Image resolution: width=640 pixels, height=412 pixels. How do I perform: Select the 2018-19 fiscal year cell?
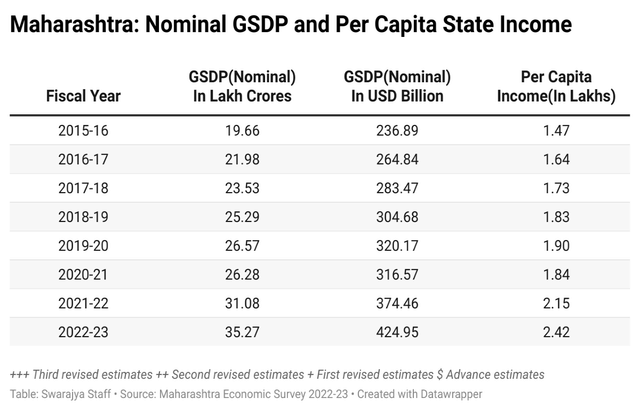click(83, 215)
